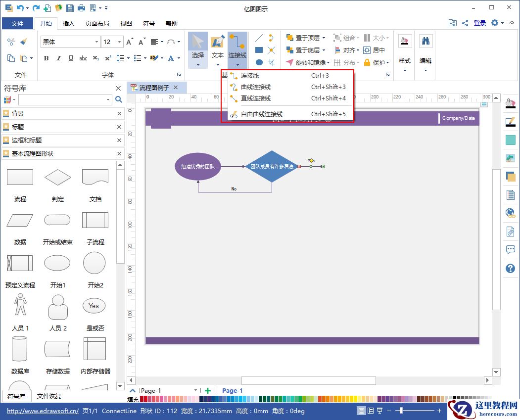Expand the 置于顶层 dropdown arrow
This screenshot has width=520, height=420.
point(324,38)
